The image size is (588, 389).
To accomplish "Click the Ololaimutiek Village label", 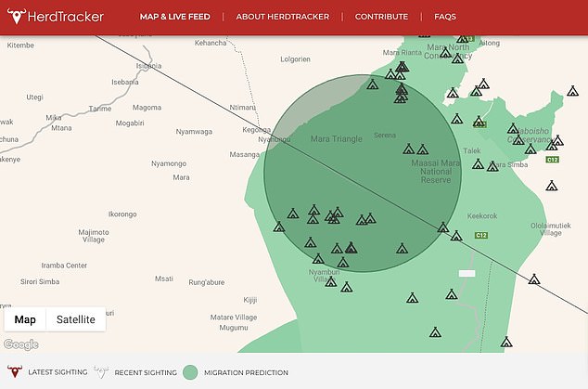I will [x=551, y=229].
